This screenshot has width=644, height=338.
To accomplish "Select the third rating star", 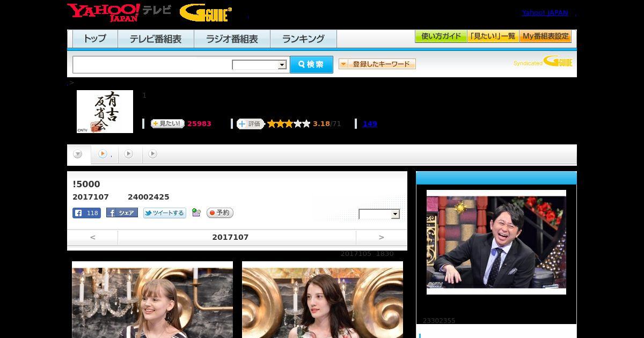I will tap(289, 124).
